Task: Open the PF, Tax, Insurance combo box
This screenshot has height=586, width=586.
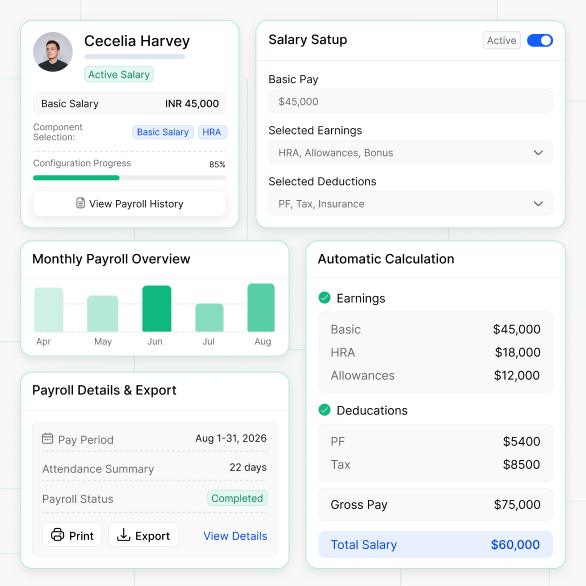Action: coord(410,204)
